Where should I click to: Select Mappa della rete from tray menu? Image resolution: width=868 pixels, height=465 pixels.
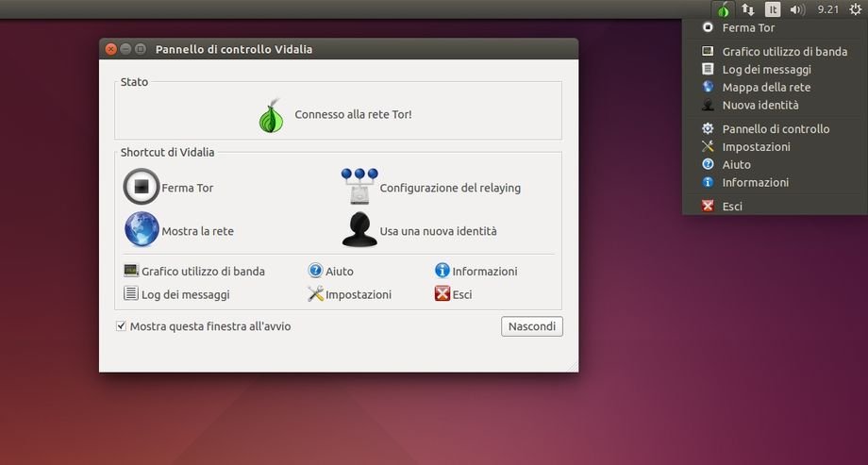765,87
